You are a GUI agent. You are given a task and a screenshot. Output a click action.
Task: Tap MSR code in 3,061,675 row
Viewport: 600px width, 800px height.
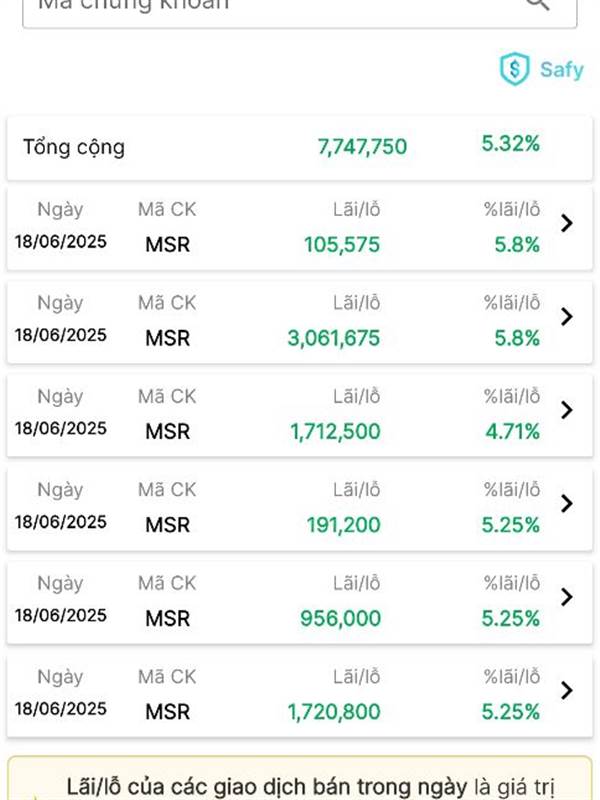[x=167, y=338]
